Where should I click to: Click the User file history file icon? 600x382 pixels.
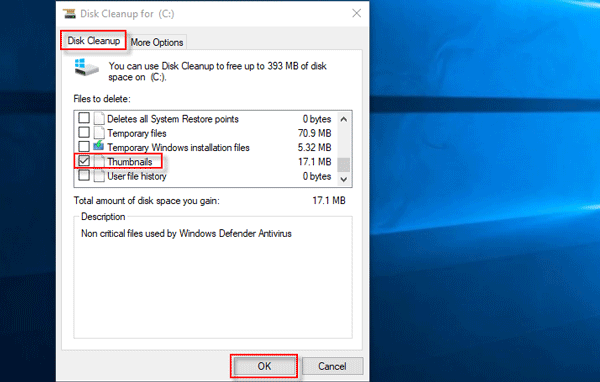99,176
